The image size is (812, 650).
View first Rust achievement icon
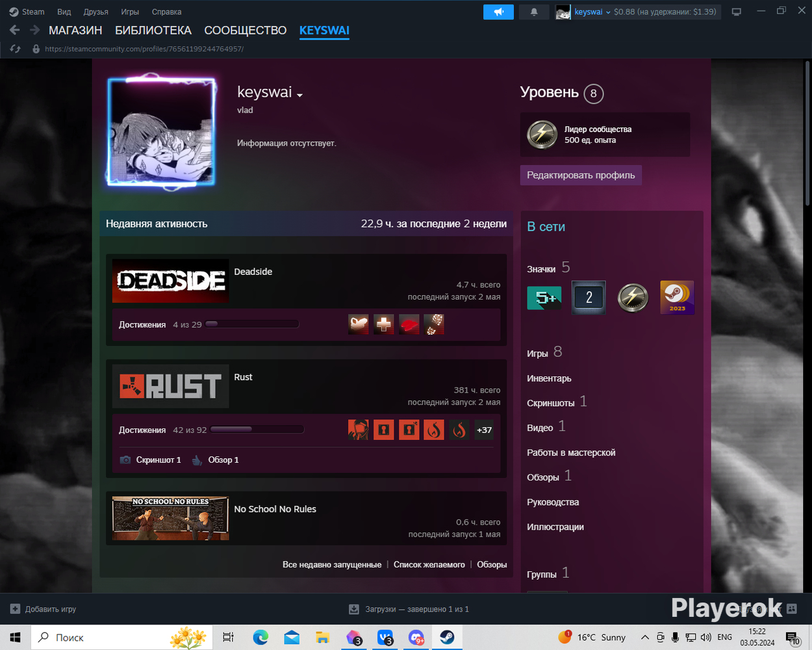click(x=359, y=430)
